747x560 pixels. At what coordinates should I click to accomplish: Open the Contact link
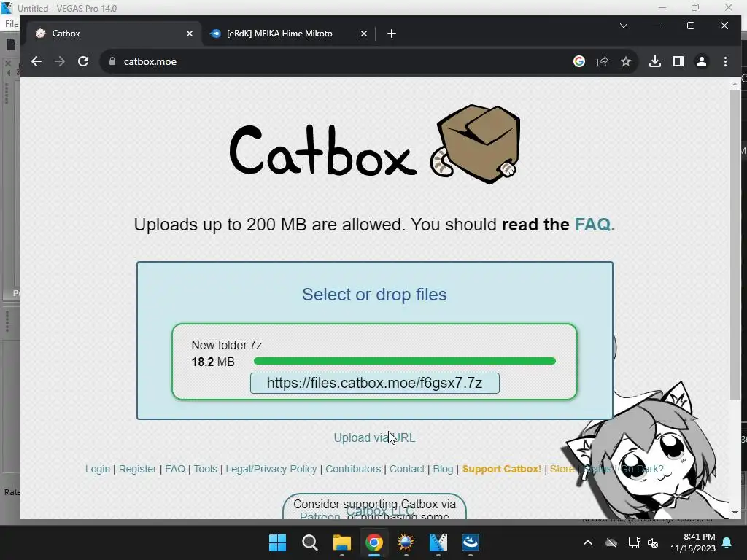[x=407, y=469]
